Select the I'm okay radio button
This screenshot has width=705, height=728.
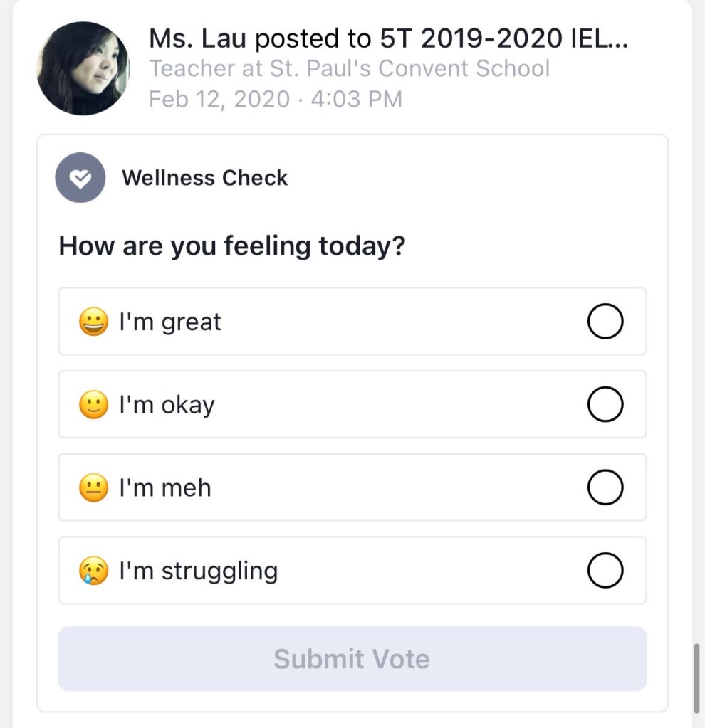point(605,405)
